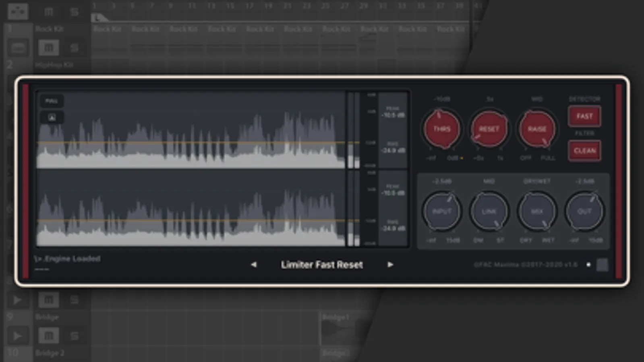Toggle the S button in the DAW header row
Image resolution: width=644 pixels, height=362 pixels.
[x=74, y=12]
